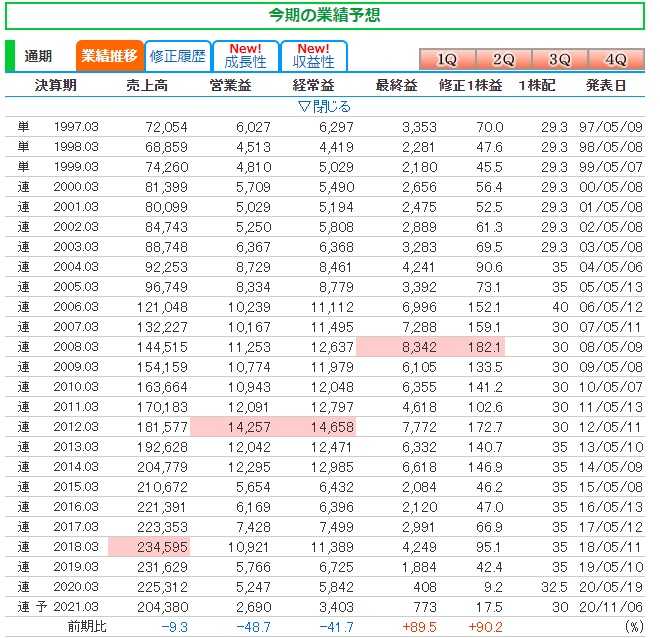The image size is (660, 638).
Task: Open the 修正履歴 tab
Action: tap(178, 56)
